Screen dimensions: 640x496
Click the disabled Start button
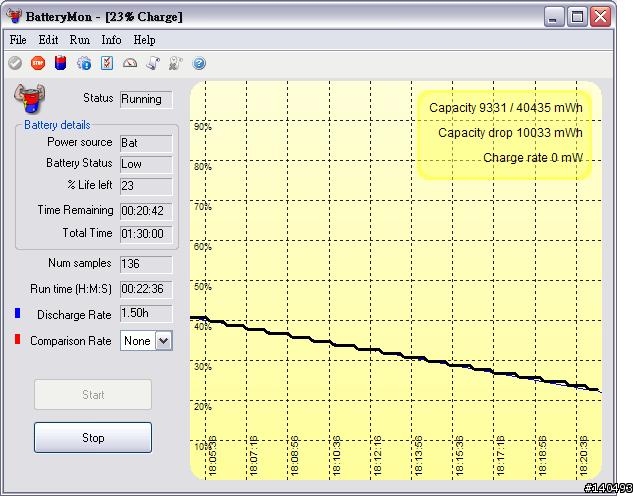93,394
